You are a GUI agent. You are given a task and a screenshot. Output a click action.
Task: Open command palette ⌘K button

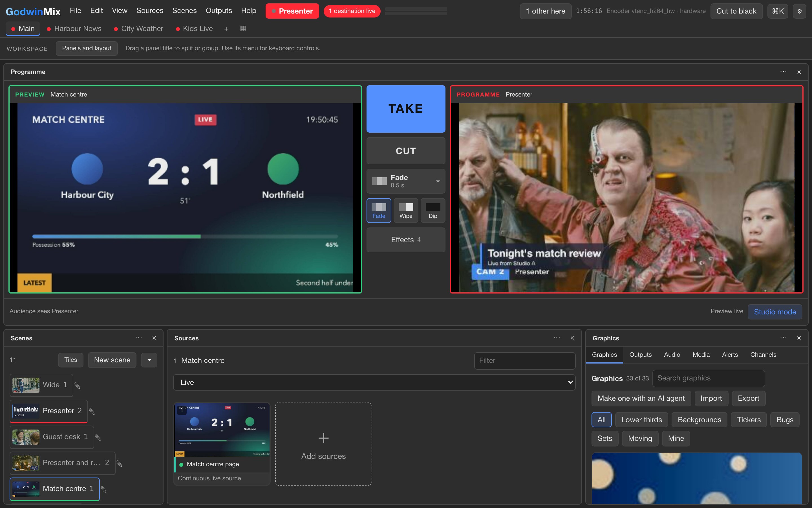[777, 11]
